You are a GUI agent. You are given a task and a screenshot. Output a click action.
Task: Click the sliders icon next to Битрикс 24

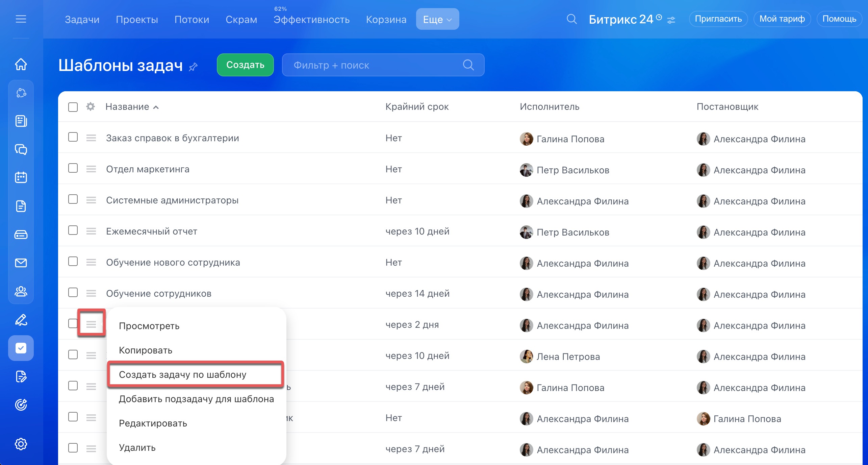pyautogui.click(x=671, y=20)
